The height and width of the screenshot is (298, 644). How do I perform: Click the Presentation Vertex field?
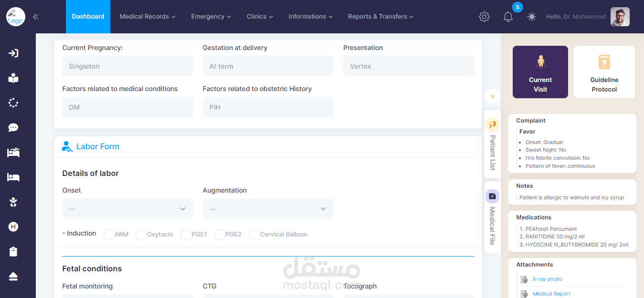pos(409,66)
